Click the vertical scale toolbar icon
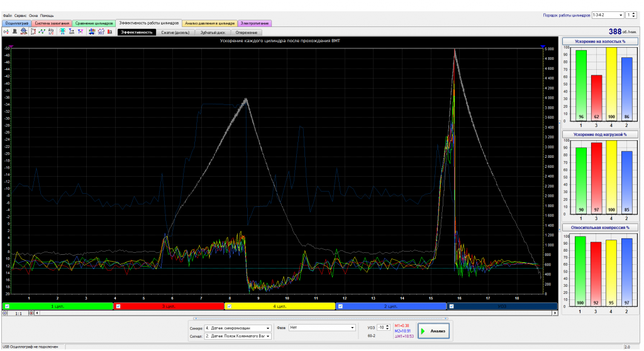This screenshot has height=351, width=644. pos(33,31)
